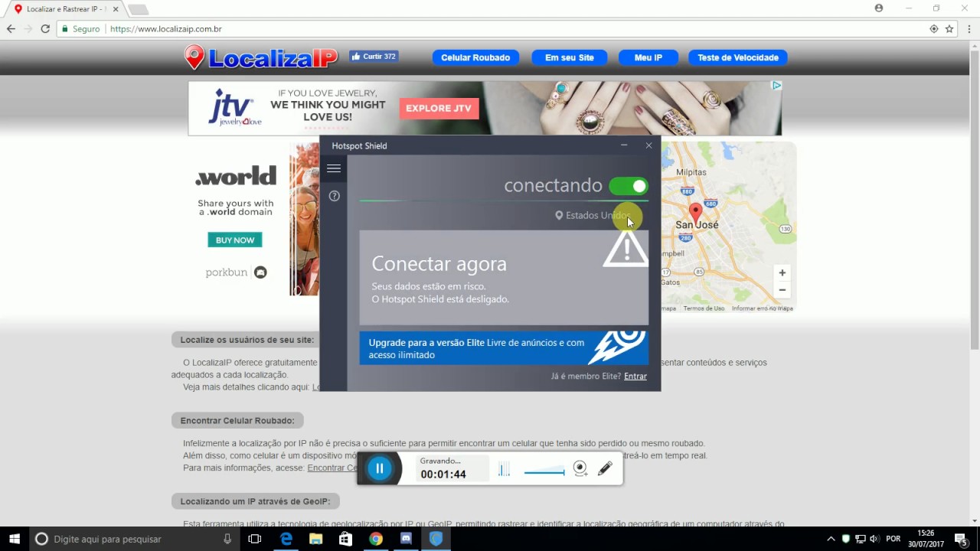Open the Hotspot Shield help question icon
Screen dimensions: 980x551
pyautogui.click(x=335, y=196)
